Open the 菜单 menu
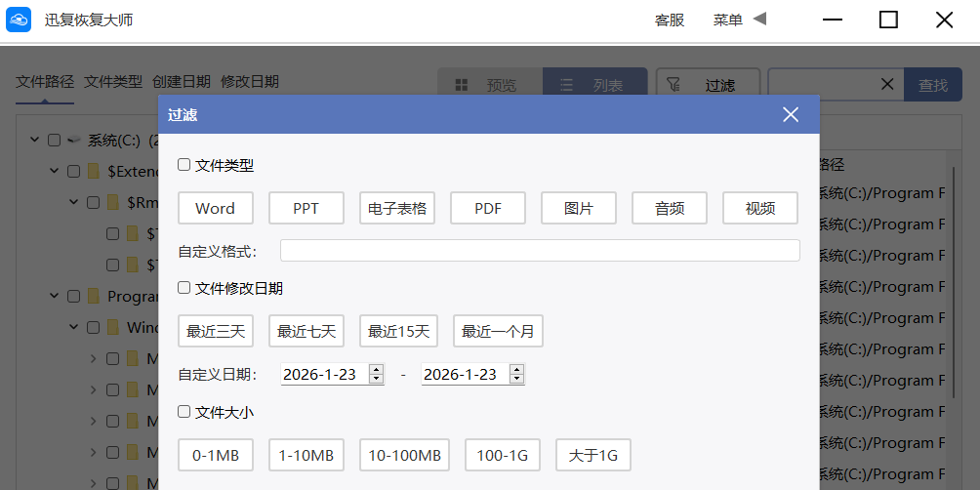980x490 pixels. point(727,20)
